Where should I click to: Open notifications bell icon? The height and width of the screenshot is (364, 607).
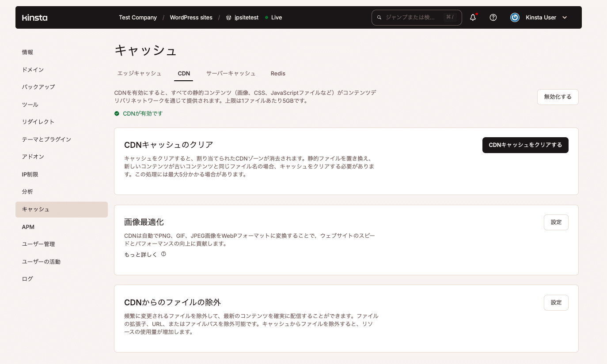click(x=473, y=18)
